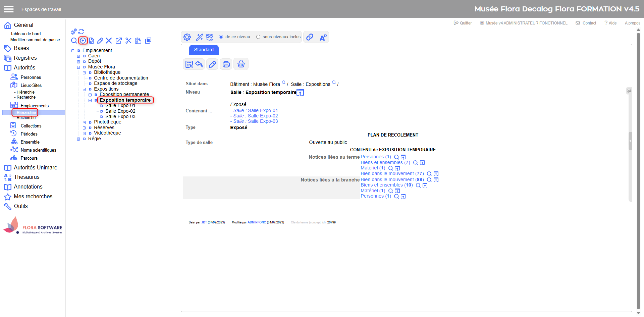
Task: Add the record to the basket
Action: (x=241, y=64)
